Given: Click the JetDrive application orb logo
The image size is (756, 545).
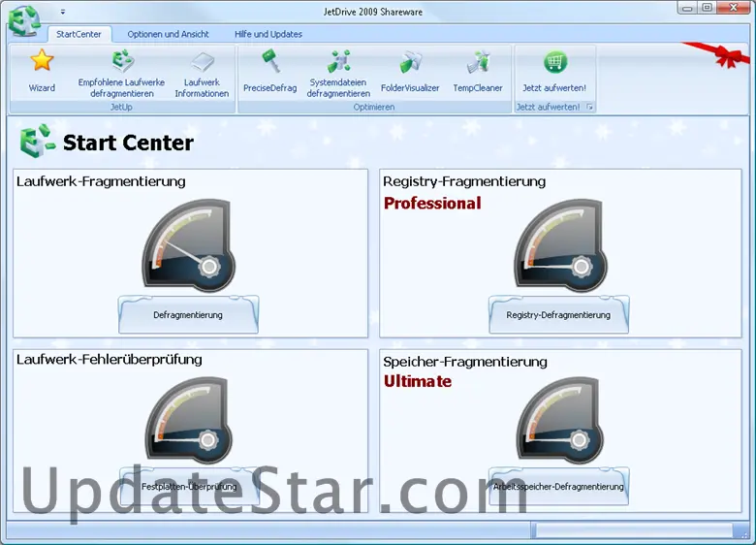Looking at the screenshot, I should [24, 21].
